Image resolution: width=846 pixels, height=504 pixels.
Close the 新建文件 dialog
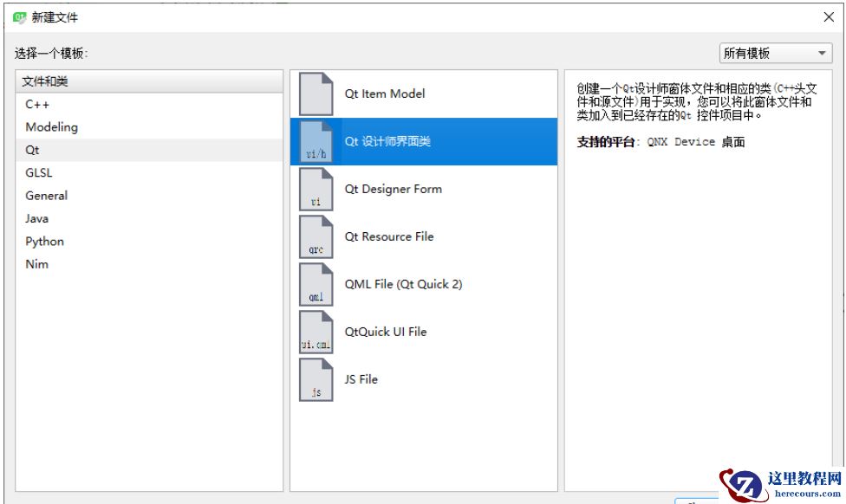829,17
